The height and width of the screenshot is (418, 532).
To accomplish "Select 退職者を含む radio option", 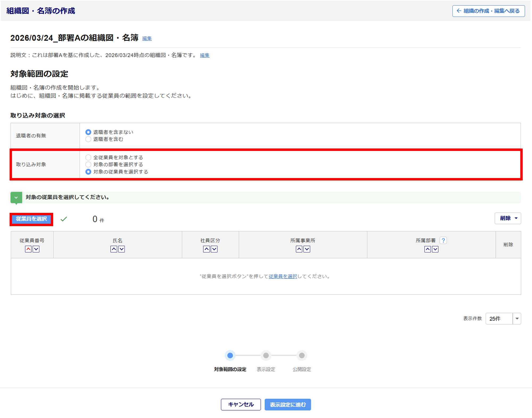I will 88,139.
